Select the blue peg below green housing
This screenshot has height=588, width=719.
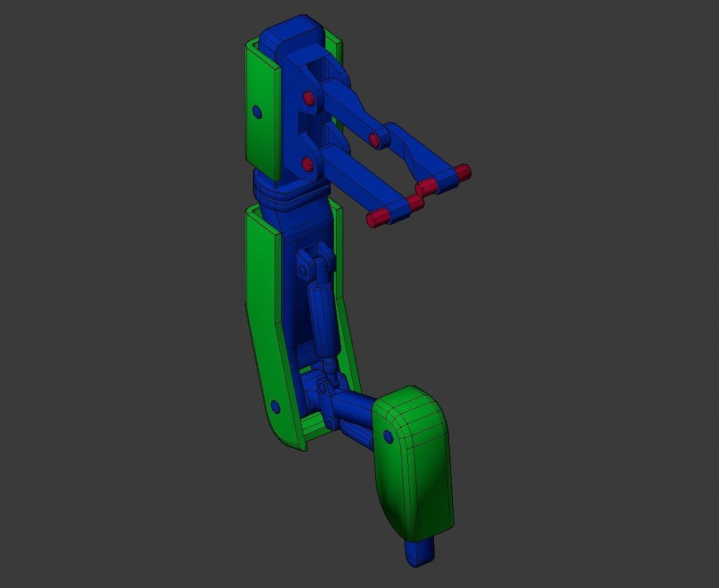420,551
